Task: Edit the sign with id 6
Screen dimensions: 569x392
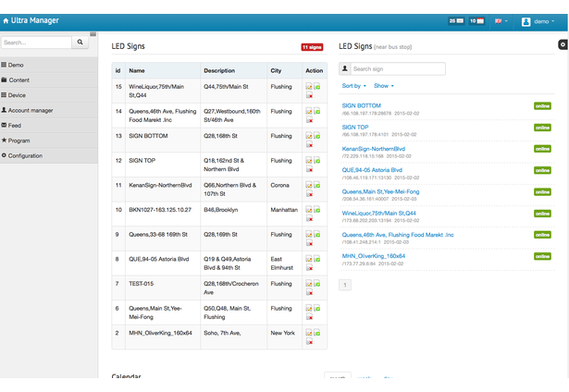Action: [309, 309]
